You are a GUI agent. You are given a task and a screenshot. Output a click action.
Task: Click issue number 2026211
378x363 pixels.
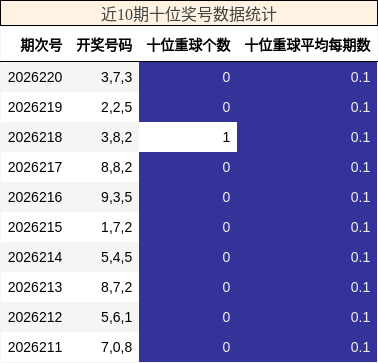point(35,347)
